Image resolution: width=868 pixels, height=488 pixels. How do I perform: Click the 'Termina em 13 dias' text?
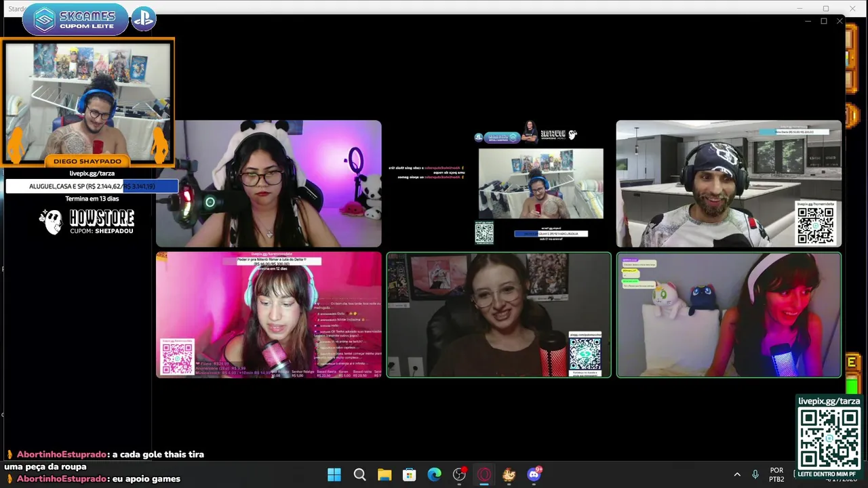point(92,199)
